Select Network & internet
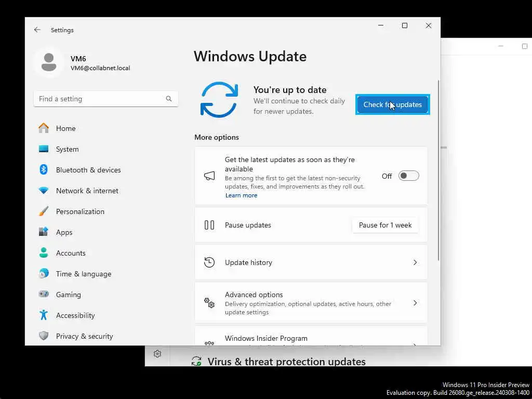The width and height of the screenshot is (532, 399). (106, 191)
